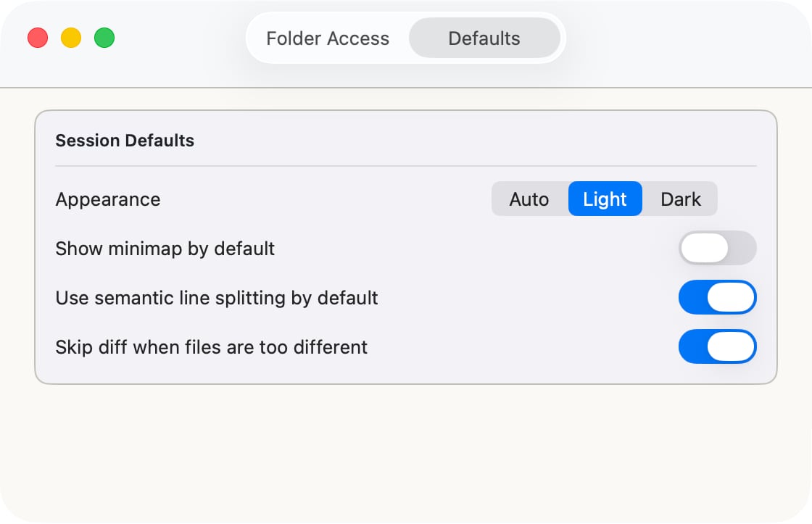Switch to the Folder Access tab

click(328, 38)
